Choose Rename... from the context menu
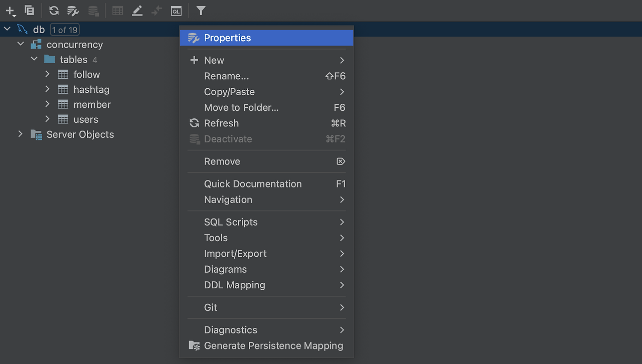Viewport: 642px width, 364px height. [226, 76]
